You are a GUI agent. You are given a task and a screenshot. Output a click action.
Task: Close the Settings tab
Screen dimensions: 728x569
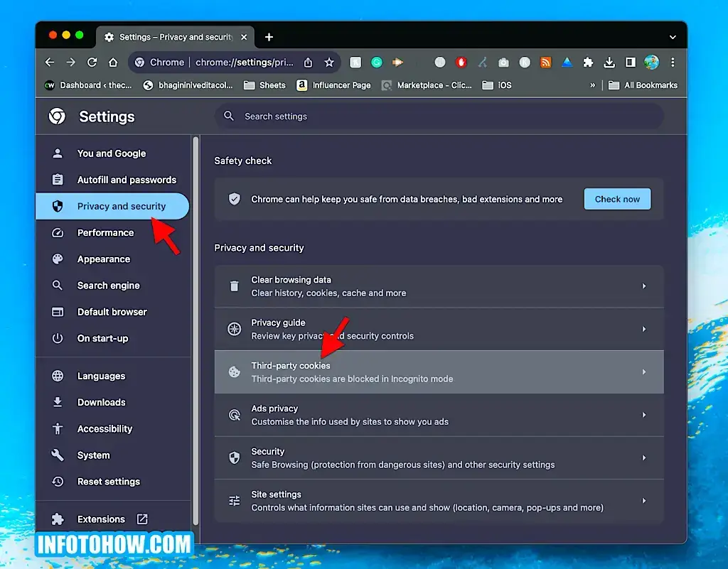244,37
